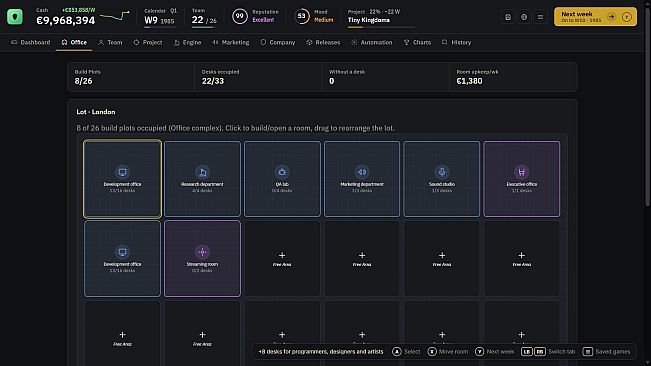Click the RB bumper key icon
This screenshot has height=366, width=651.
tap(539, 351)
